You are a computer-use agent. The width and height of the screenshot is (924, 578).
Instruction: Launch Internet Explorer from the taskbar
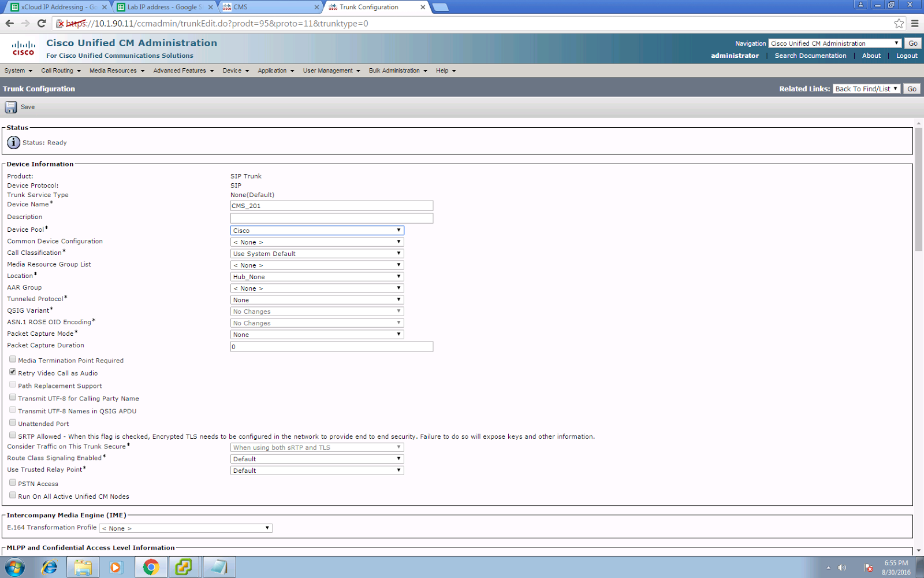[49, 567]
